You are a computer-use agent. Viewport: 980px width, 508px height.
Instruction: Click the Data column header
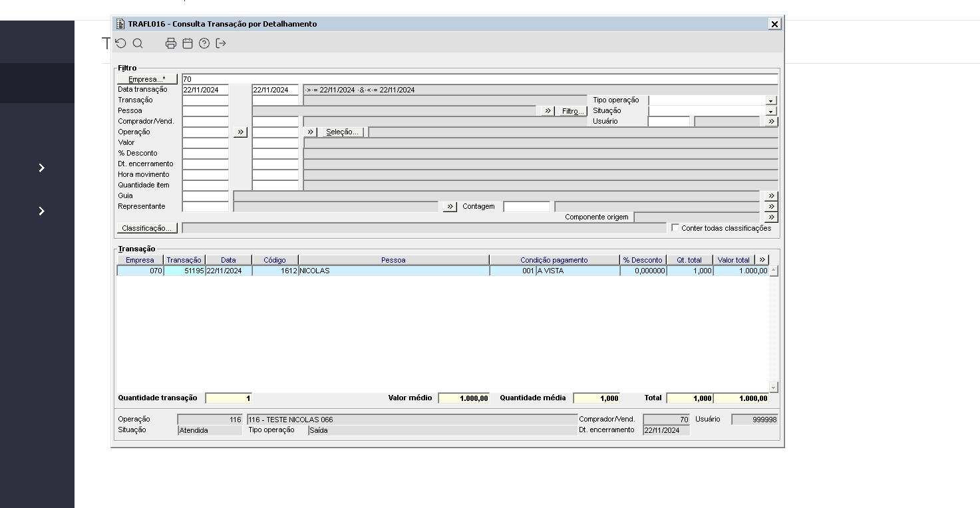[x=229, y=260]
